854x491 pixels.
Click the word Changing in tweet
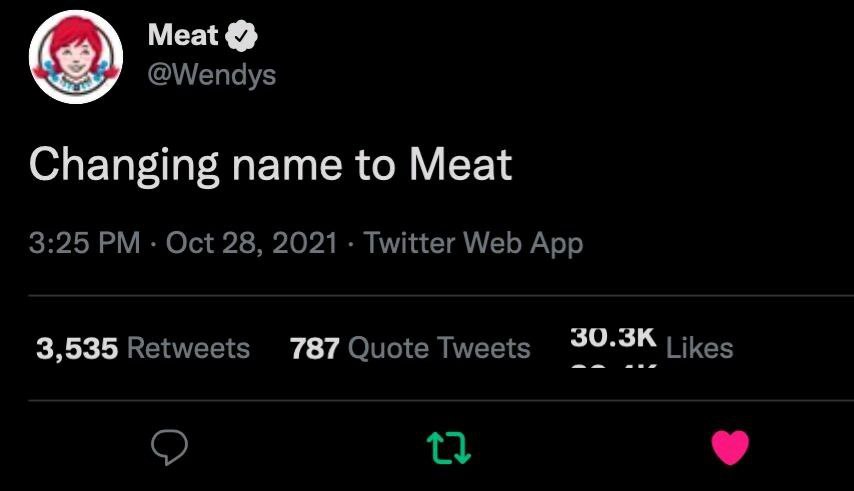[x=125, y=165]
